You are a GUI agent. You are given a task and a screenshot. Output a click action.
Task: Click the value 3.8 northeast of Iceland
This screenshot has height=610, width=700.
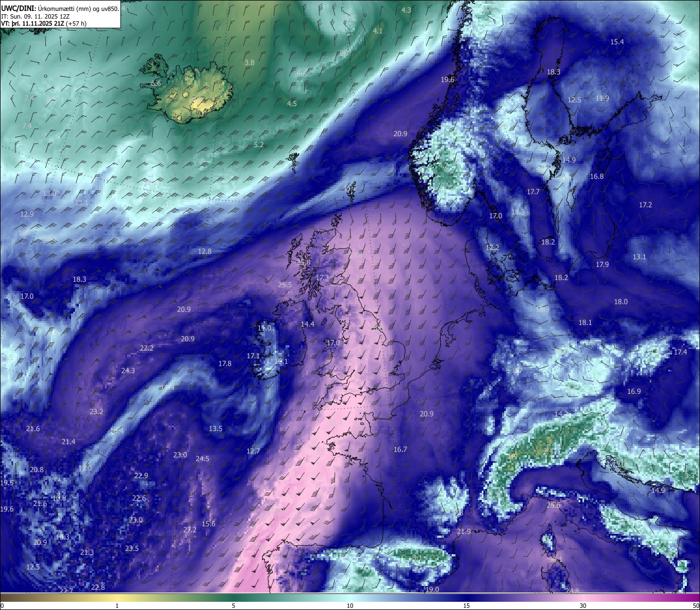click(x=249, y=63)
